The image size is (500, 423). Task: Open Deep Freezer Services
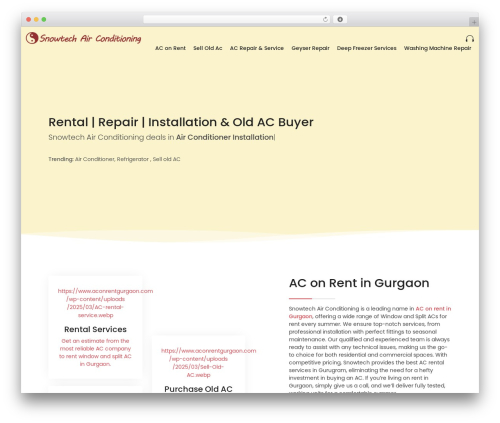pos(367,48)
